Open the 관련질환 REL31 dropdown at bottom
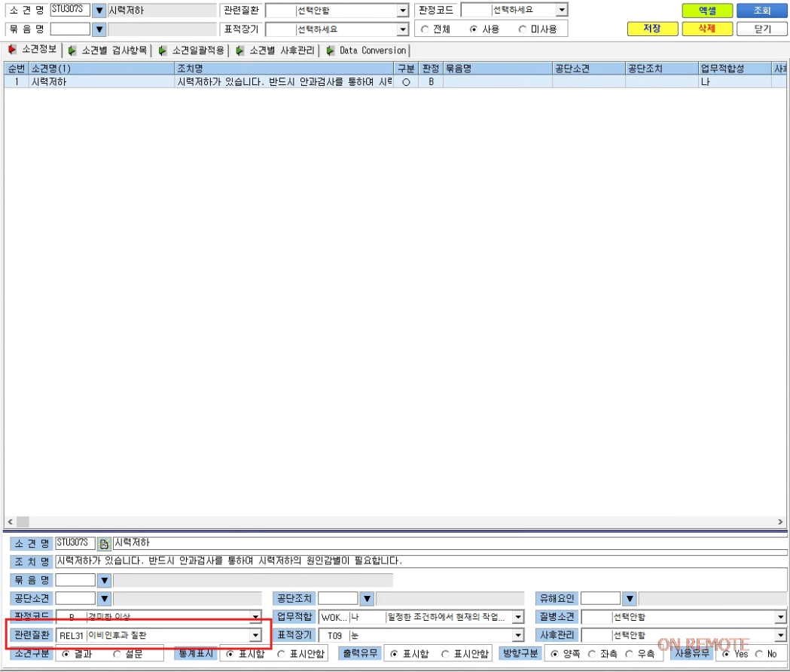 (x=255, y=636)
